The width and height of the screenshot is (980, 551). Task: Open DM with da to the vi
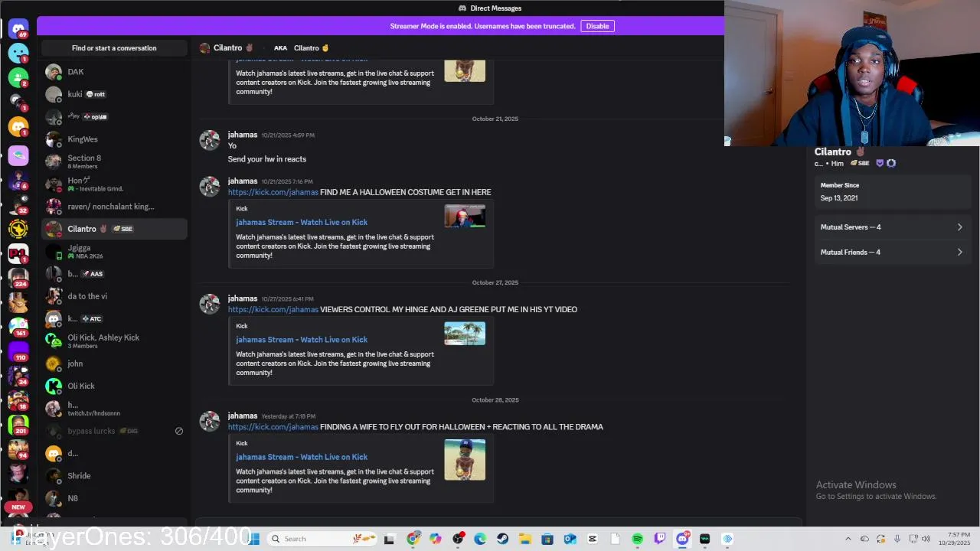click(114, 296)
